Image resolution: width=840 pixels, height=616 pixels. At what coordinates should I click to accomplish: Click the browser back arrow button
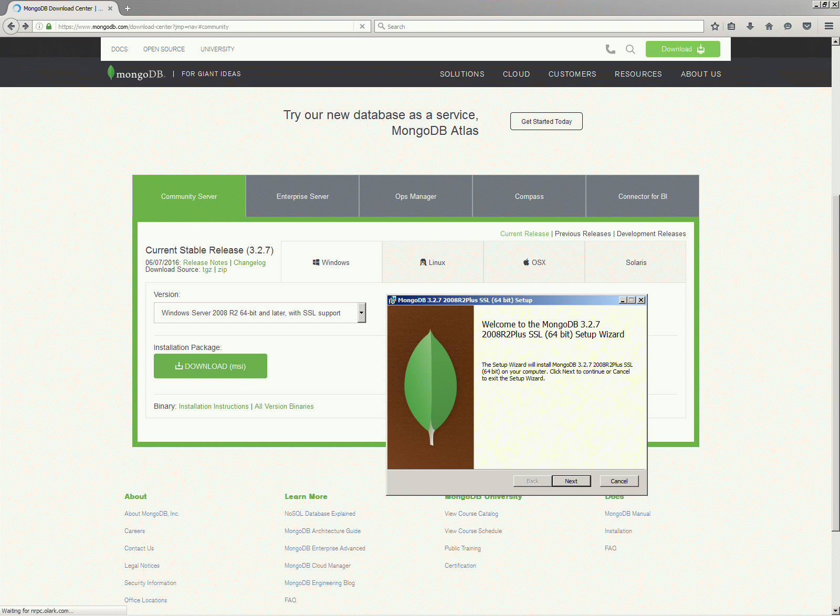tap(11, 26)
